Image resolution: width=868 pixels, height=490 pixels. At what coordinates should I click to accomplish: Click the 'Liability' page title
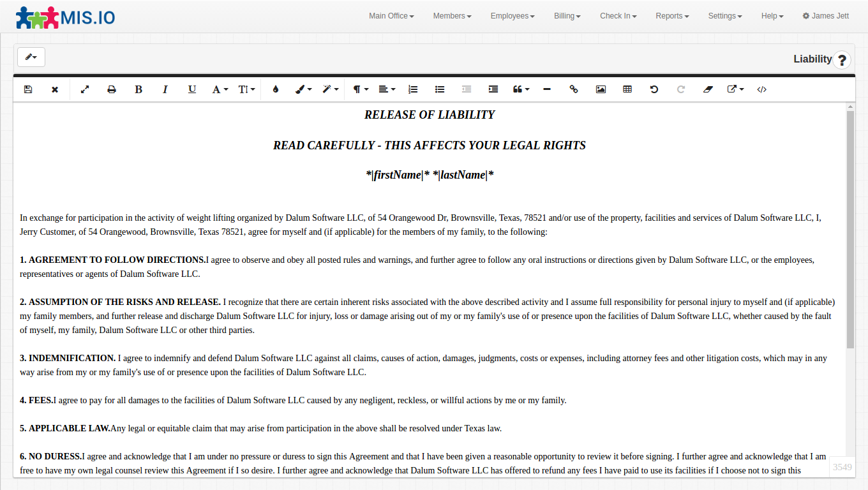pos(812,59)
